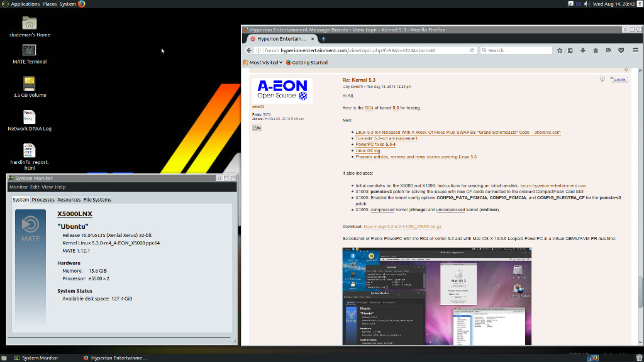Viewport: 644px width, 362px height.
Task: Click the A-EON Open Source avatar image
Action: (282, 90)
